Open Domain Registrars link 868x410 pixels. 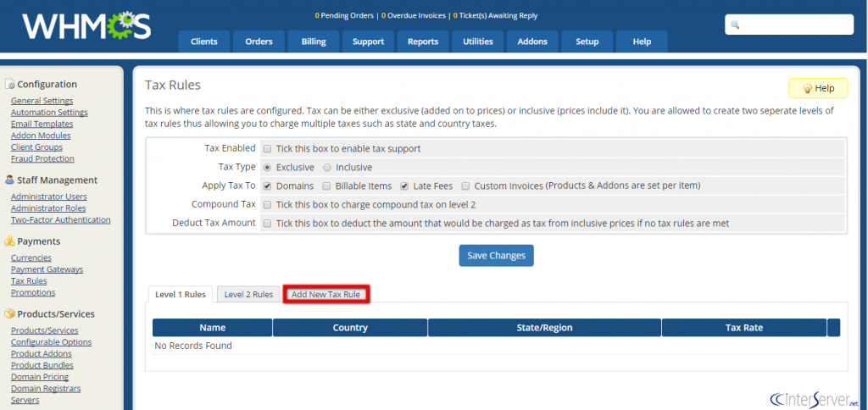click(46, 389)
